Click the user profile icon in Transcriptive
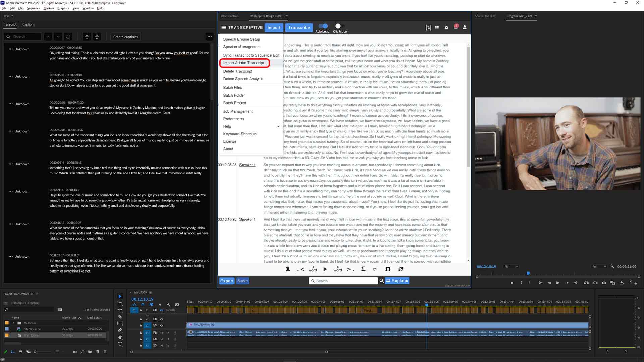 (465, 27)
